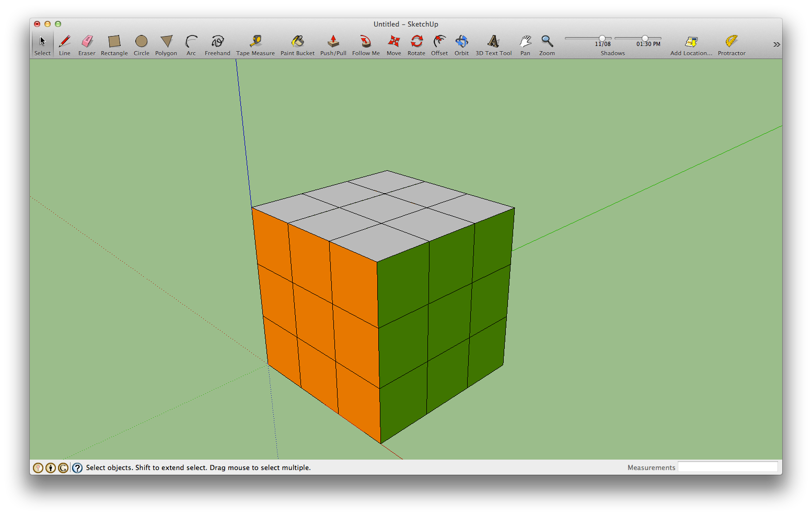The width and height of the screenshot is (812, 516).
Task: Click the instructor figure icon in status bar
Action: tap(50, 467)
